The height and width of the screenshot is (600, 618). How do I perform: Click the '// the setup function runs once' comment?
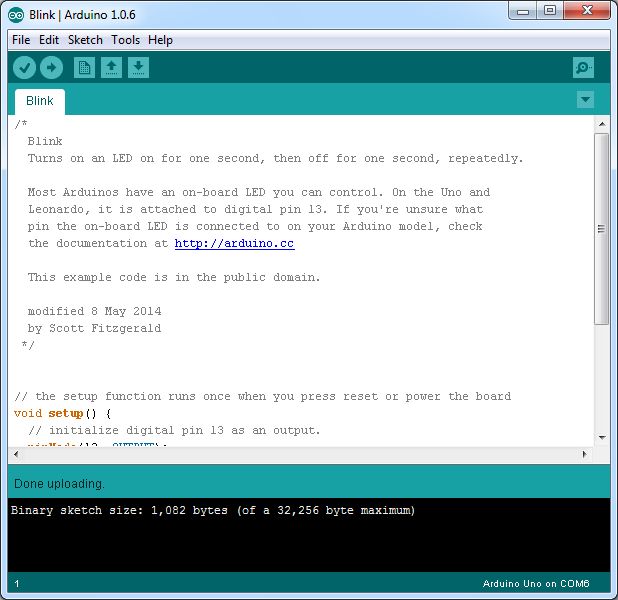point(262,397)
